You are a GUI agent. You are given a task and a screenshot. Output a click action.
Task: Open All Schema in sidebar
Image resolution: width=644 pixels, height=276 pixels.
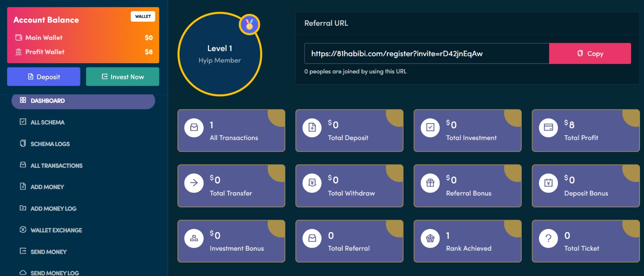[x=47, y=122]
